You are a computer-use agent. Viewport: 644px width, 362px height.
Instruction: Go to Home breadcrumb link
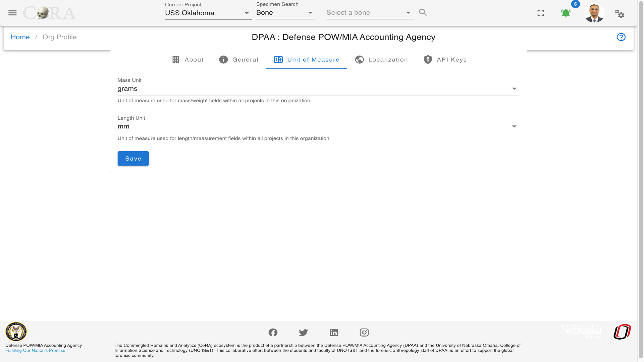(20, 37)
